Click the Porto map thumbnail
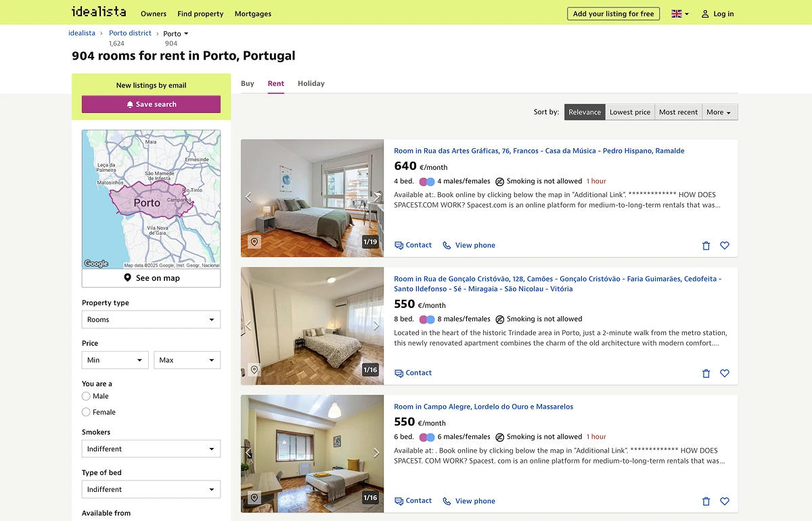 point(151,199)
